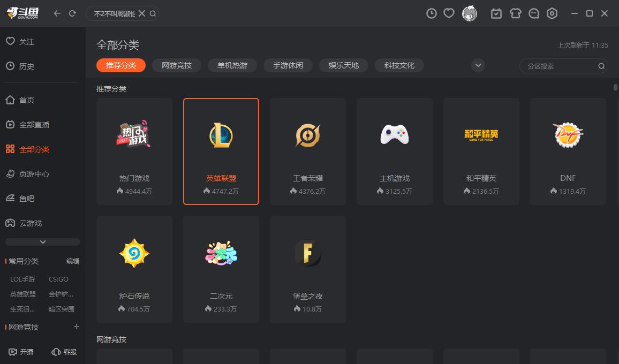Open the DNF category card

click(568, 151)
